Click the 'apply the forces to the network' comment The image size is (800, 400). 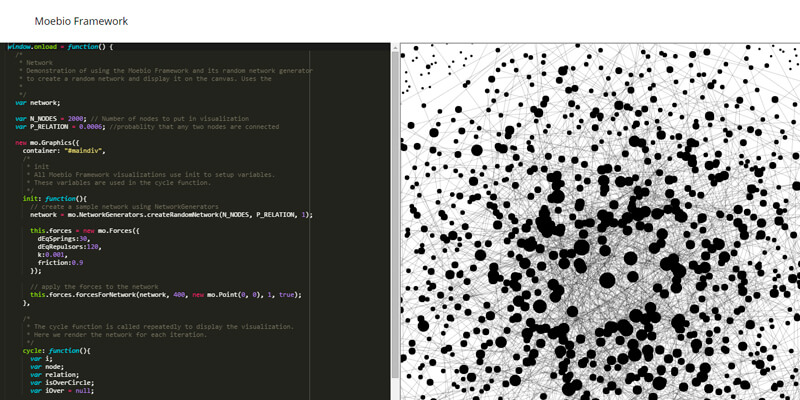click(x=94, y=287)
